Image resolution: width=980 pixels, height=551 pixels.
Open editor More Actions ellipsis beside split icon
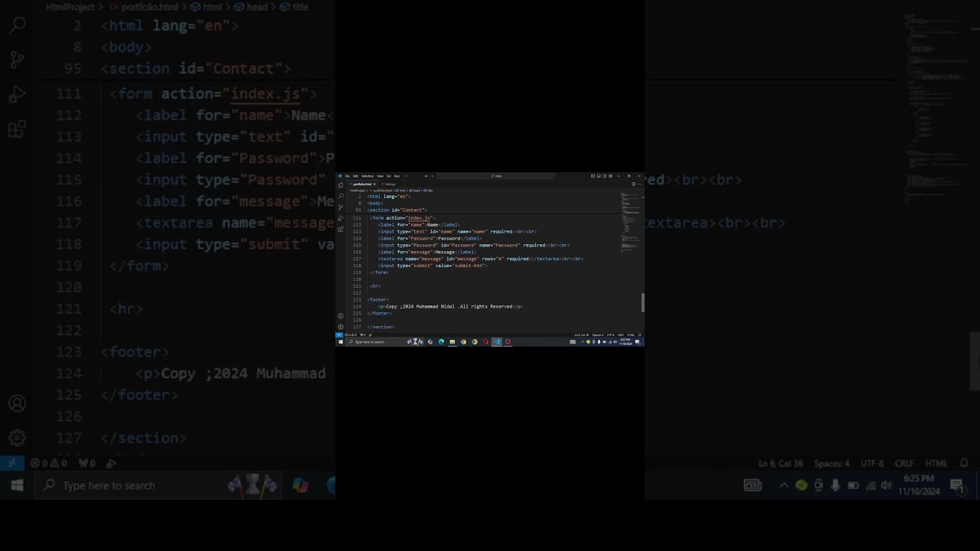[639, 184]
